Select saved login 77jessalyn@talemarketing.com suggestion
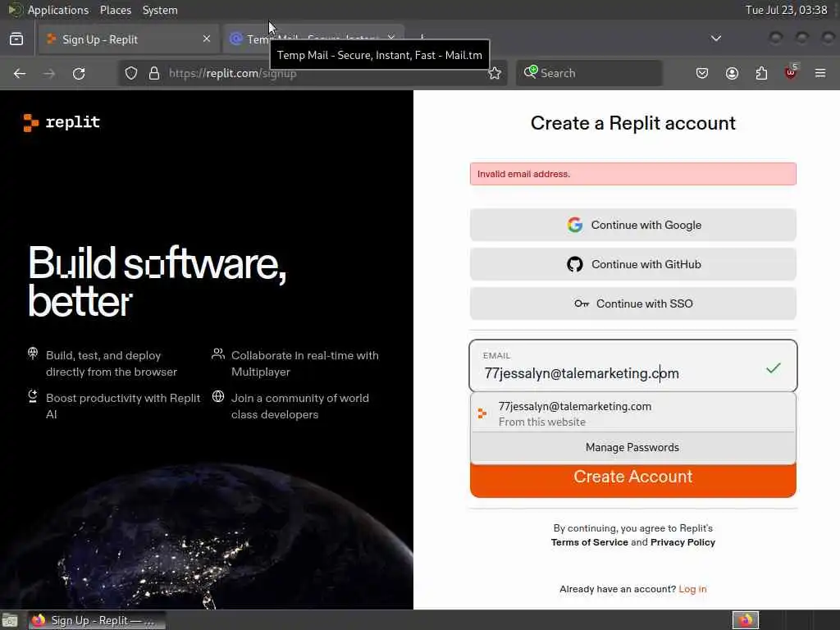The width and height of the screenshot is (840, 630). click(632, 413)
